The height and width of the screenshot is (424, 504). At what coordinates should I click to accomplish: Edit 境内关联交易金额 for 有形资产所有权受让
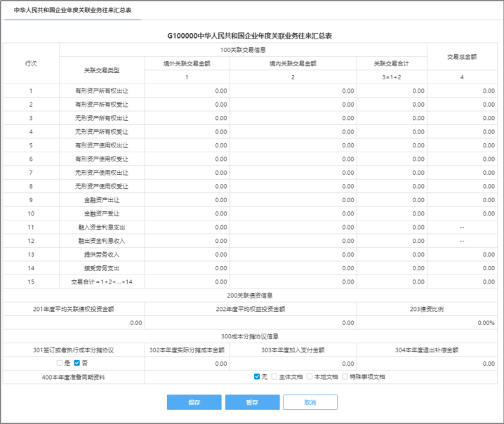point(293,105)
